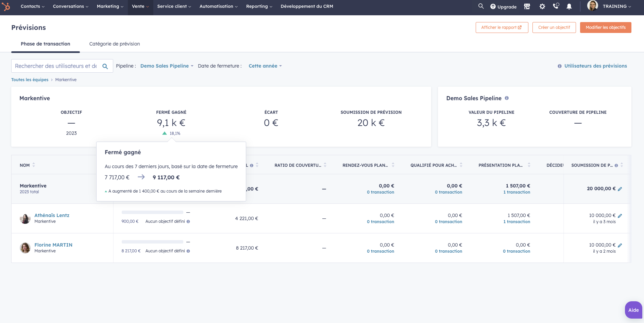
Task: Open Athénaïs Lentz 1 transaction link
Action: pos(517,222)
